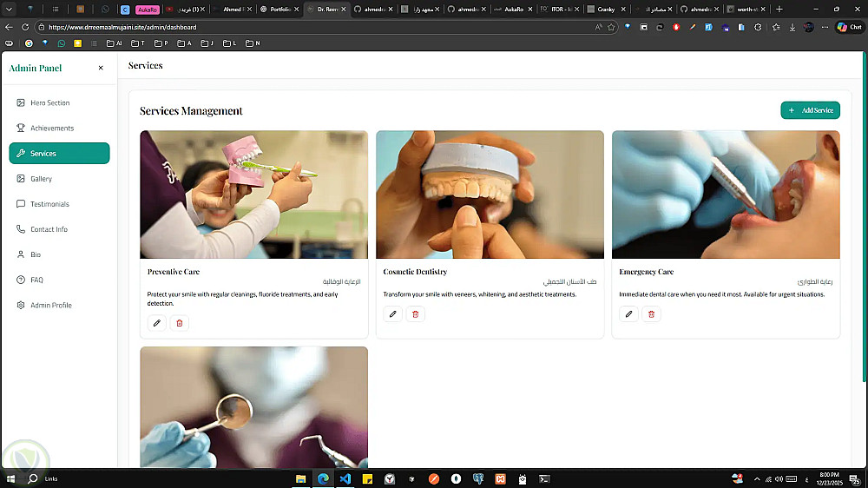Click the Emergency Care card image
Screen dimensions: 868x488
coord(726,195)
